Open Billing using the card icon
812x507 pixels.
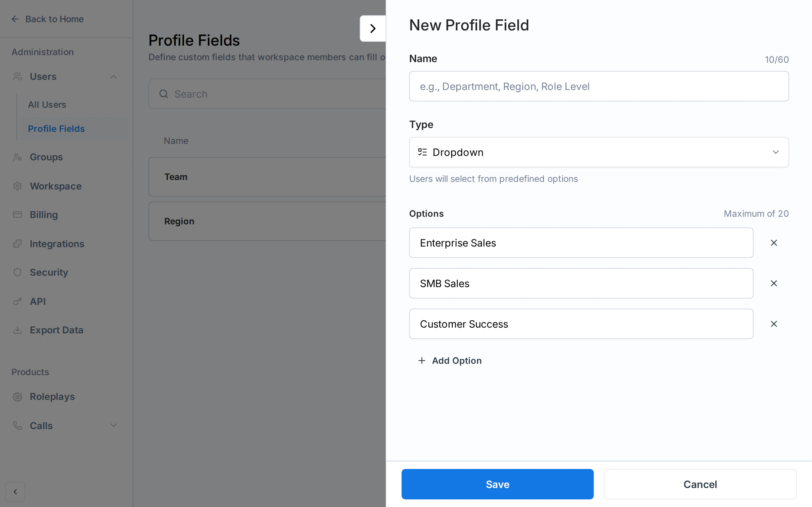[x=17, y=215]
